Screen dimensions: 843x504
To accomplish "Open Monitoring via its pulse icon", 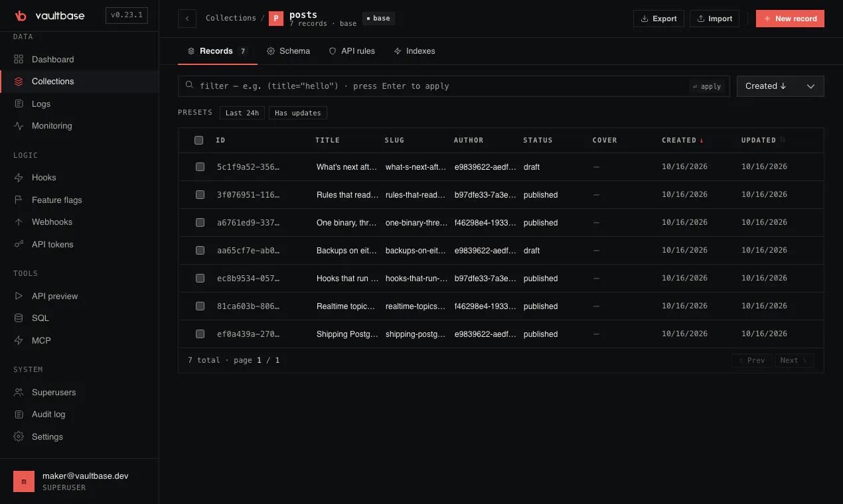I will [x=19, y=125].
